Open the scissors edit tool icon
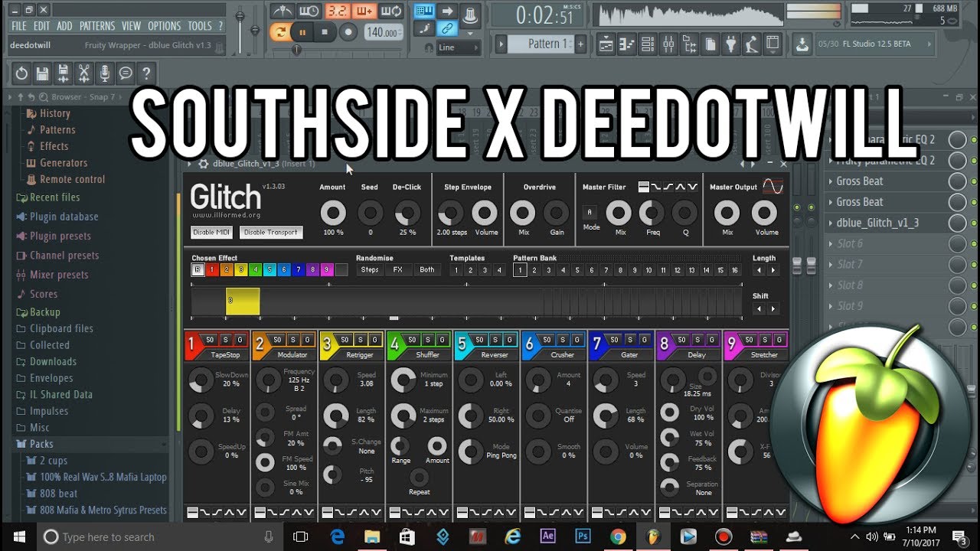980x551 pixels. point(83,73)
